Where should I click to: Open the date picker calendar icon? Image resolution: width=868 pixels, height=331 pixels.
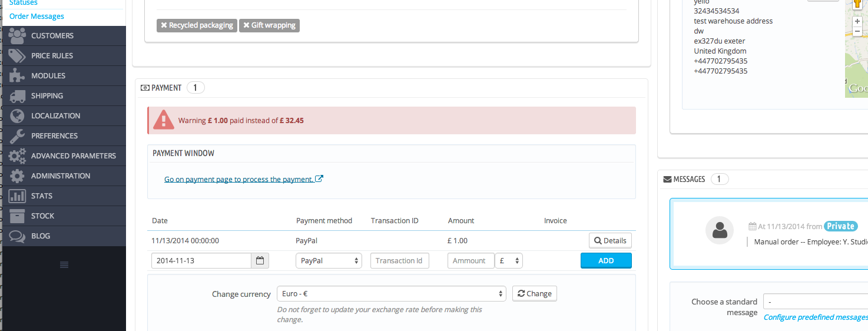(260, 260)
